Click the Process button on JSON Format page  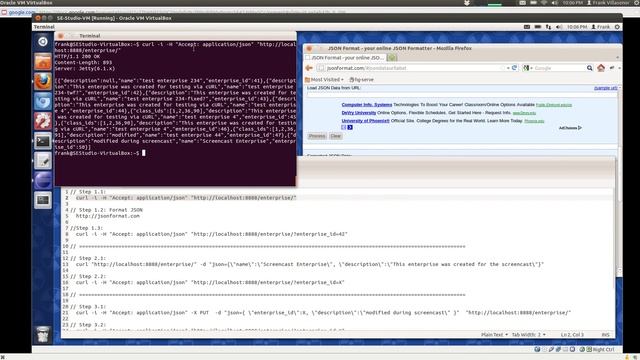(x=317, y=136)
